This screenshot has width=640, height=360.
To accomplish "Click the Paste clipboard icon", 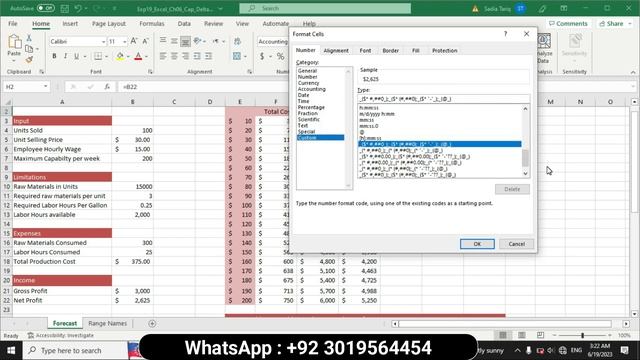I will coord(14,42).
